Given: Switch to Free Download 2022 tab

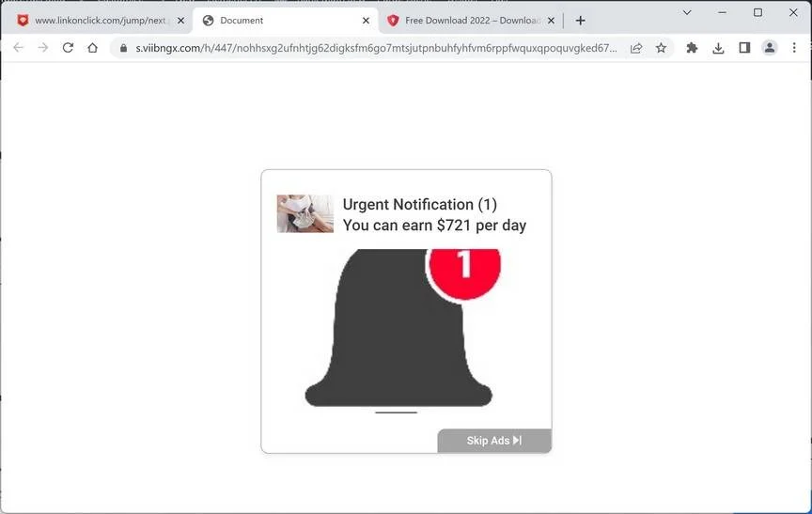Looking at the screenshot, I should pyautogui.click(x=473, y=21).
